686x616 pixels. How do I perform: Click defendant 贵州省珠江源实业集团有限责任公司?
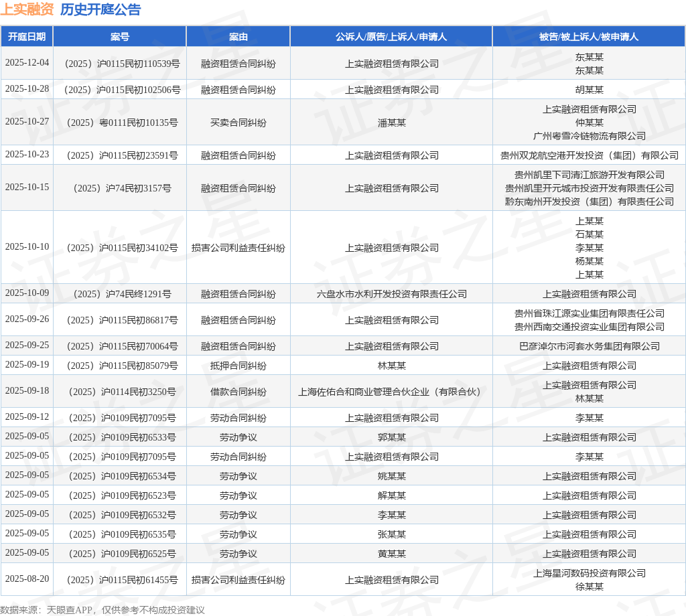590,313
